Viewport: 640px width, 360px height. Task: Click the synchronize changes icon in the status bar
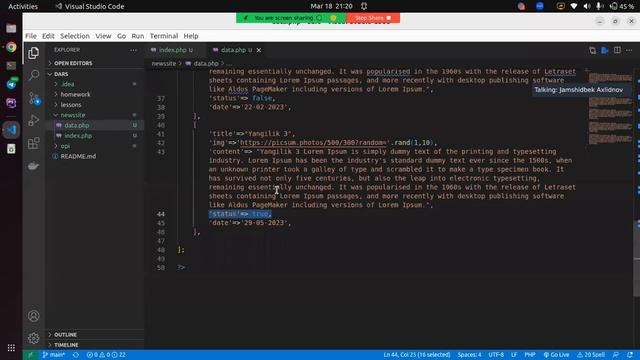(x=76, y=355)
